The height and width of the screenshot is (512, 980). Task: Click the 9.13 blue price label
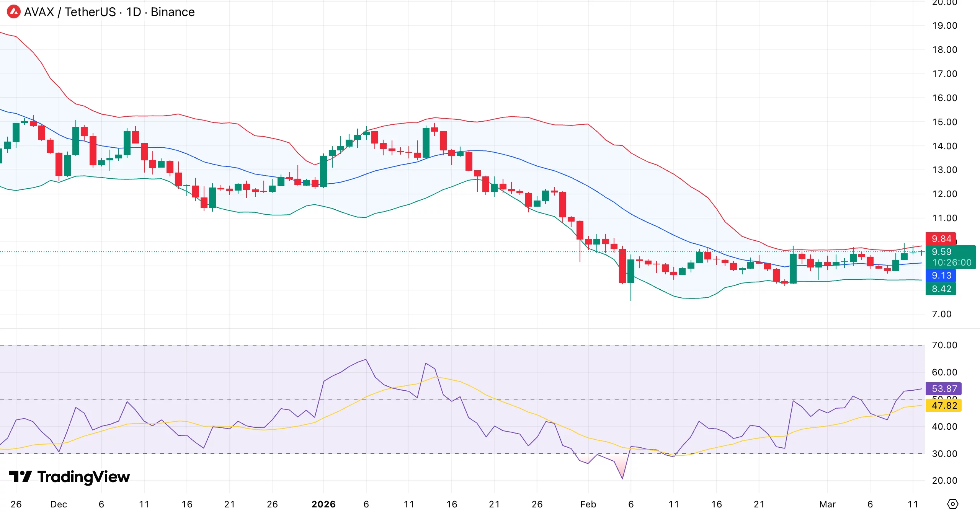click(941, 275)
